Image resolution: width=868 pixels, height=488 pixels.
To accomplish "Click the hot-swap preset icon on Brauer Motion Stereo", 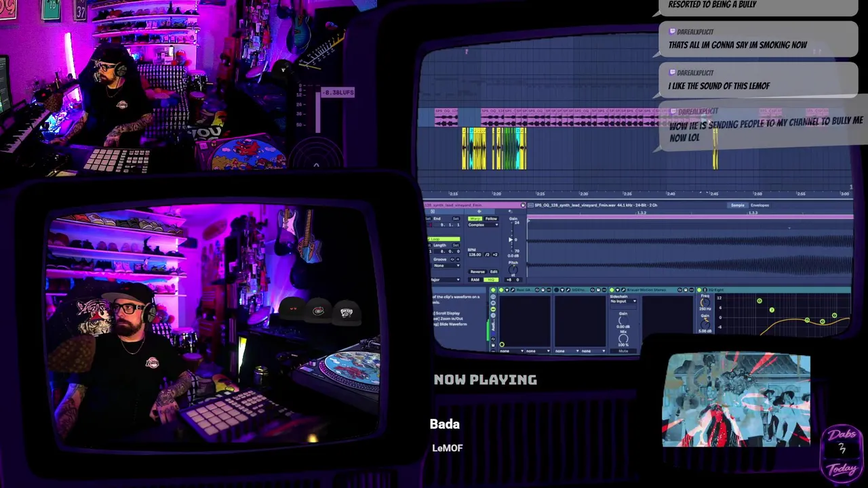I will pyautogui.click(x=679, y=290).
